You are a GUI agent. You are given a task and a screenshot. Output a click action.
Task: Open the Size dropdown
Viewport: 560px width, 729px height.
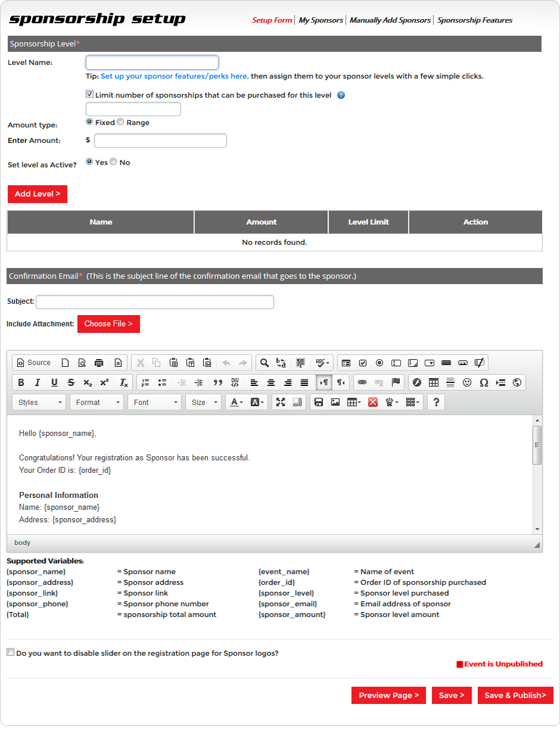tap(203, 403)
